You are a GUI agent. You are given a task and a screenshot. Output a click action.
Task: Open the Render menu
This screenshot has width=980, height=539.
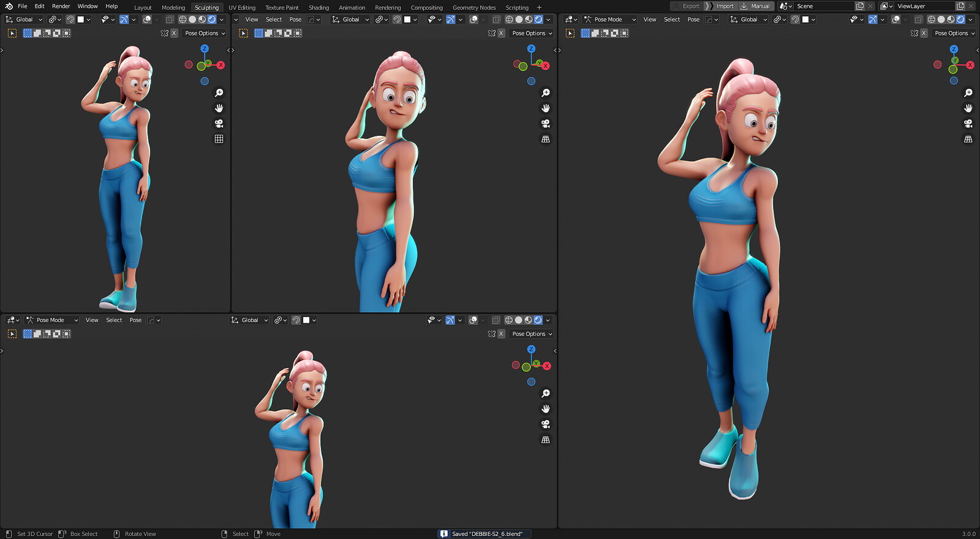point(61,6)
